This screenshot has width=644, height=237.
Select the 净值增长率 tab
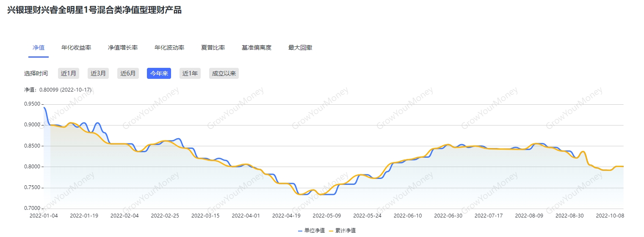[x=123, y=47]
